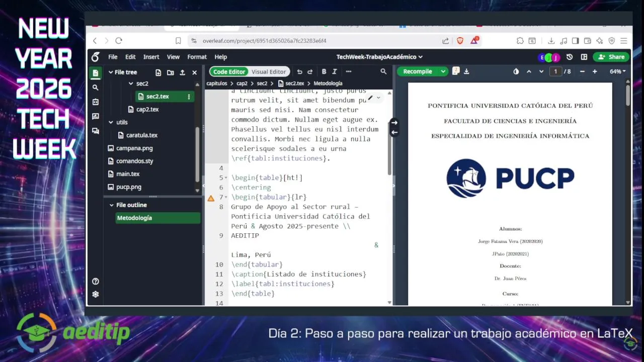Click the Share button

pos(612,57)
